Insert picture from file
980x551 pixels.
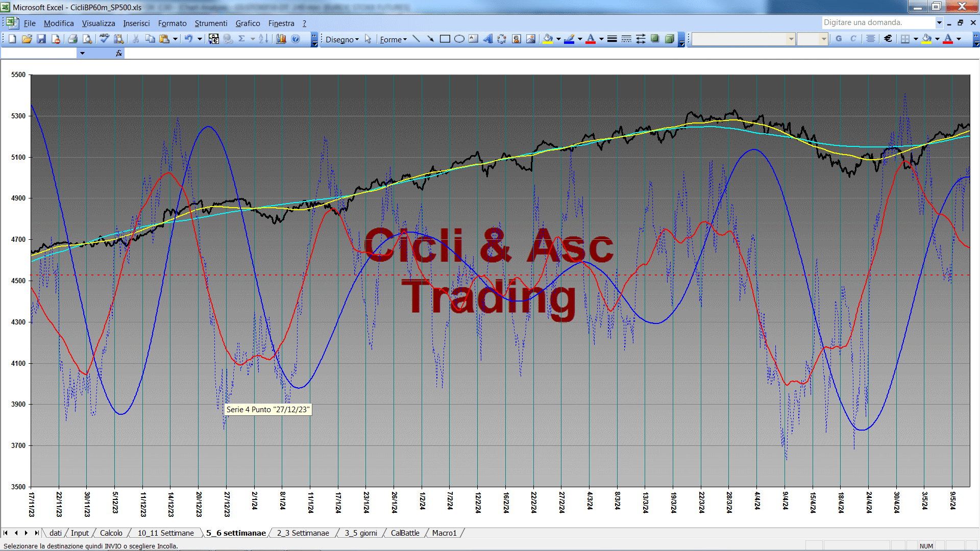coord(530,39)
